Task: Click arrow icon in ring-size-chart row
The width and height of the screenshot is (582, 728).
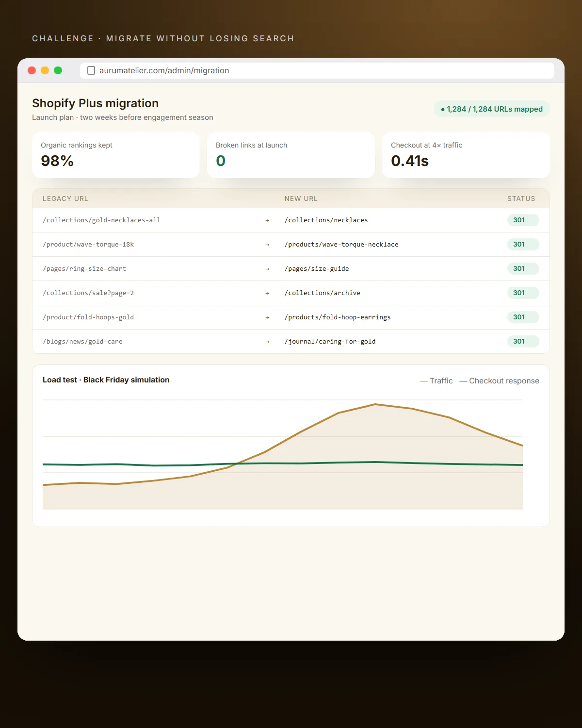Action: click(267, 269)
